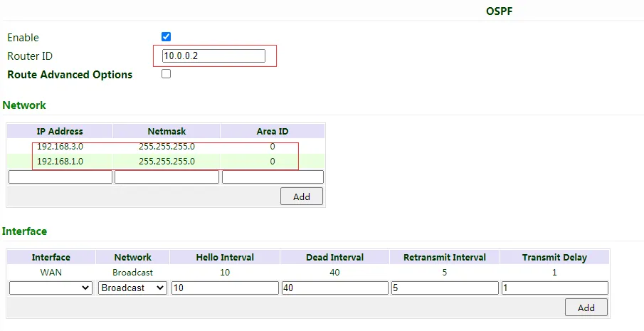Click the Network section heading
Image resolution: width=644 pixels, height=331 pixels.
click(x=24, y=105)
